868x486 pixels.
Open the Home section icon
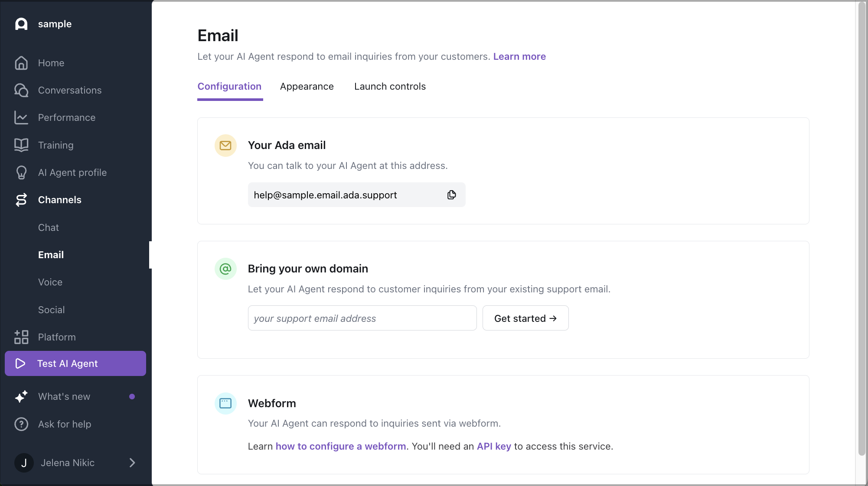point(21,63)
